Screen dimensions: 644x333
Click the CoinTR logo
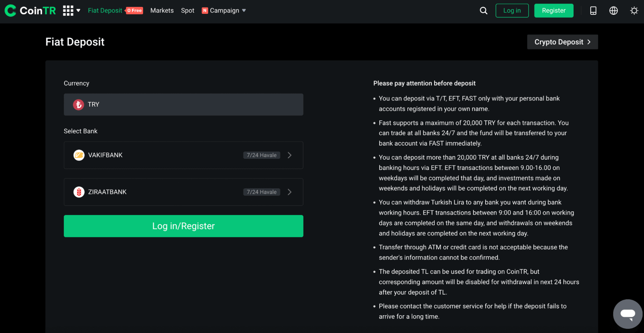pos(30,11)
